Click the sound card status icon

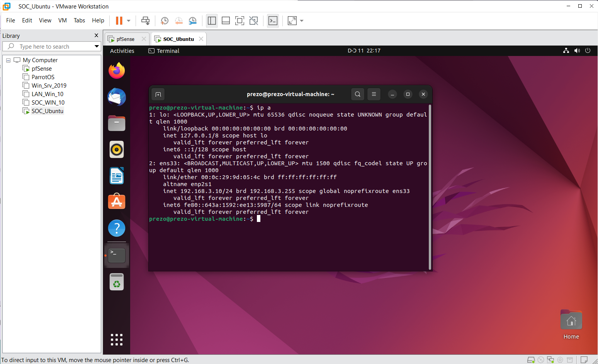click(x=560, y=360)
